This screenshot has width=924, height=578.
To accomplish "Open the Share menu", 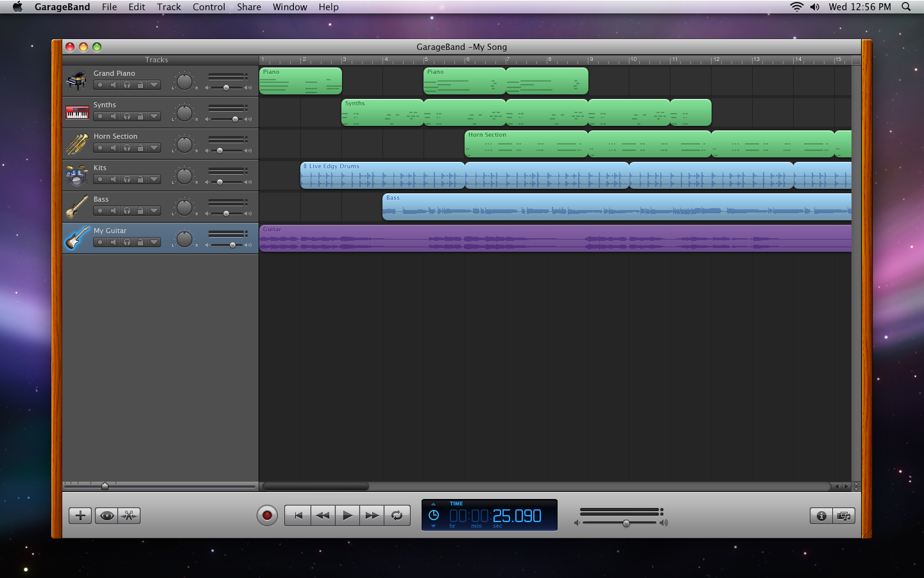I will (249, 7).
